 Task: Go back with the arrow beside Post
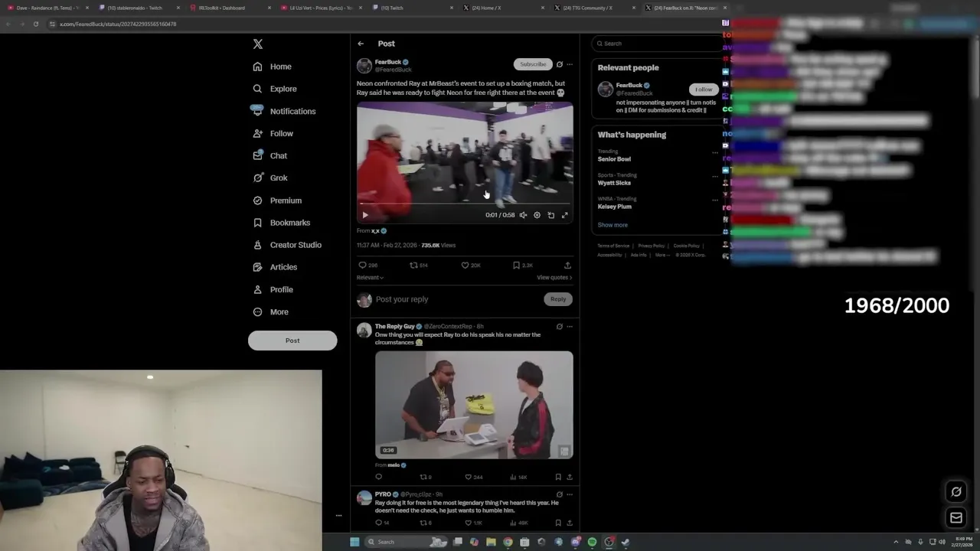point(361,44)
